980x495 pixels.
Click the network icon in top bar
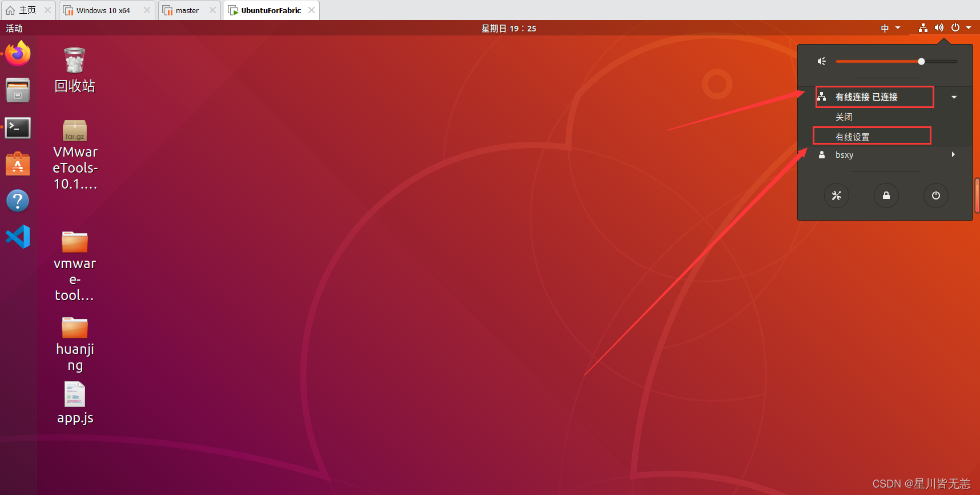[923, 28]
